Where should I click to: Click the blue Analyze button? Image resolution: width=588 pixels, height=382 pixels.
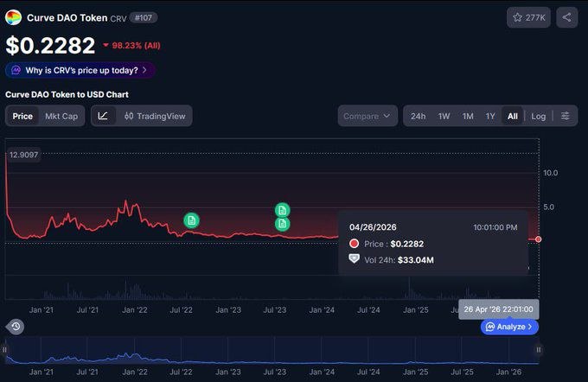(509, 327)
